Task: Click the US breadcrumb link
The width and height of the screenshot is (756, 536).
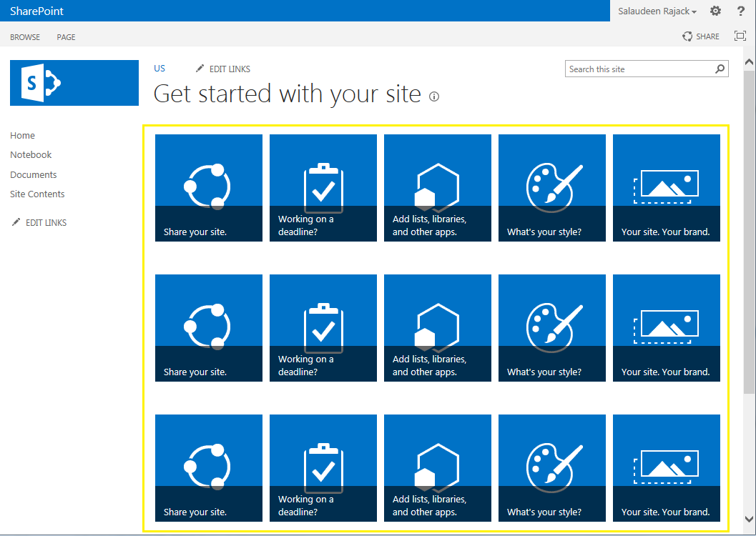Action: 159,69
